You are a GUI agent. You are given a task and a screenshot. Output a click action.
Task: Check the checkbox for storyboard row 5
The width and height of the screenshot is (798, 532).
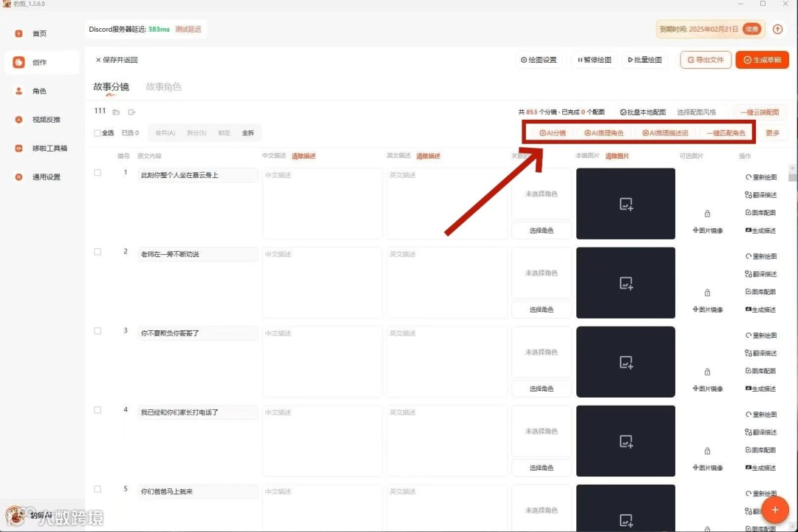click(98, 488)
